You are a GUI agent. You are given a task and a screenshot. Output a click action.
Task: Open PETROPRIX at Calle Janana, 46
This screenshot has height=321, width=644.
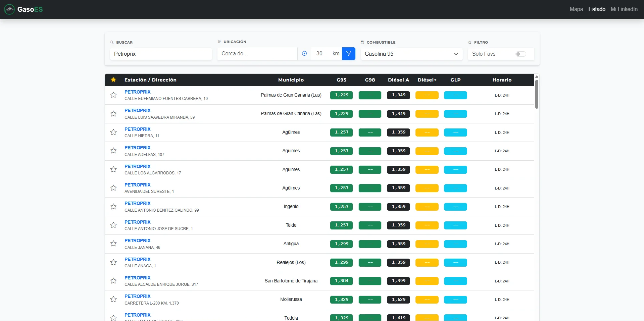pyautogui.click(x=138, y=240)
